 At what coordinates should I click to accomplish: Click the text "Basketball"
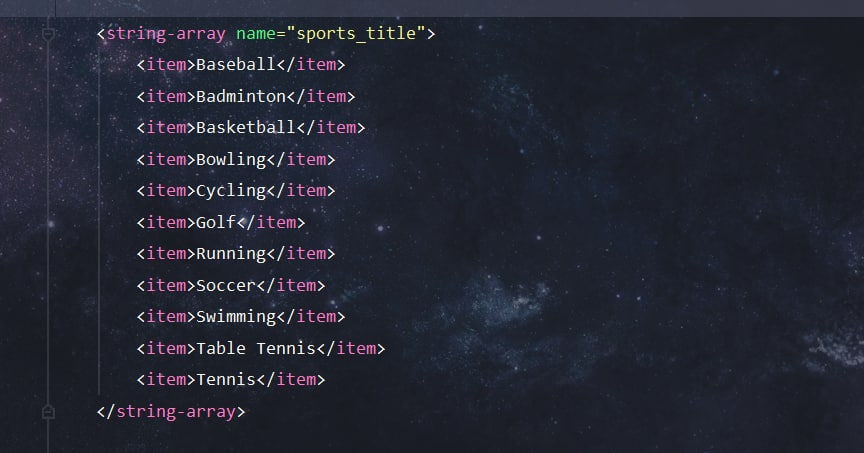(246, 127)
